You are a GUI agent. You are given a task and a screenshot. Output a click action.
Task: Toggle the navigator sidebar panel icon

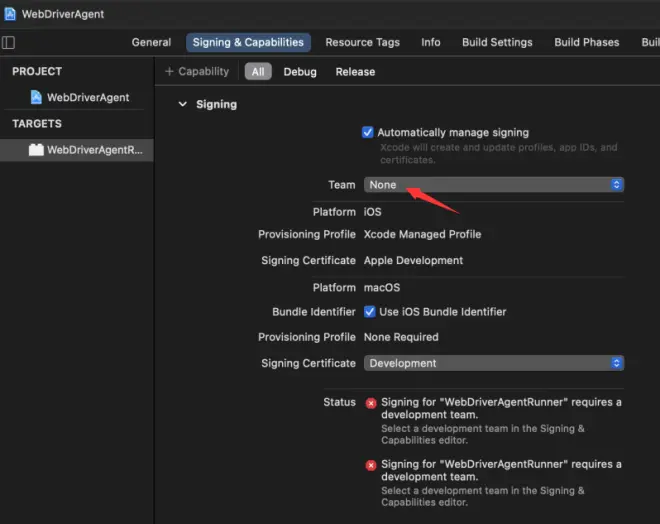(x=8, y=43)
